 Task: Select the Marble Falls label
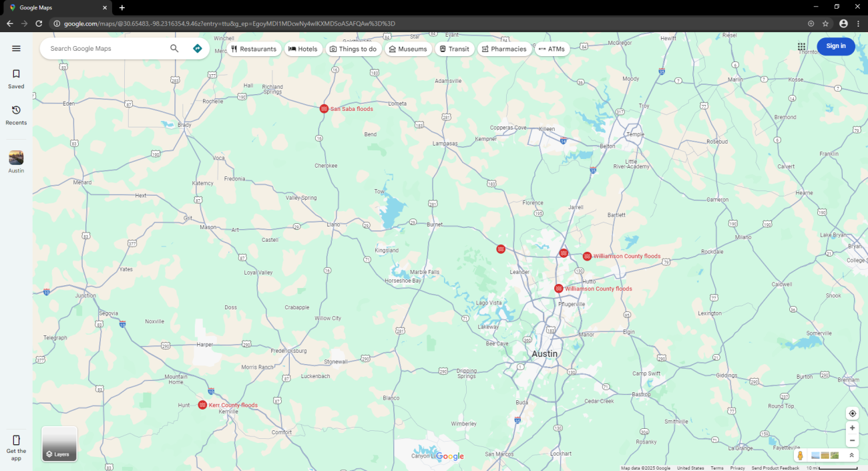[x=425, y=272]
